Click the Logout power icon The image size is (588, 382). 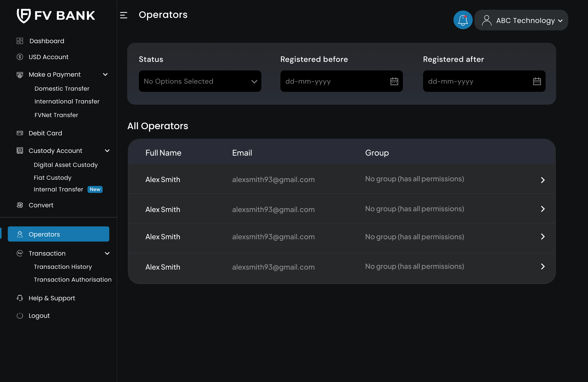point(20,315)
